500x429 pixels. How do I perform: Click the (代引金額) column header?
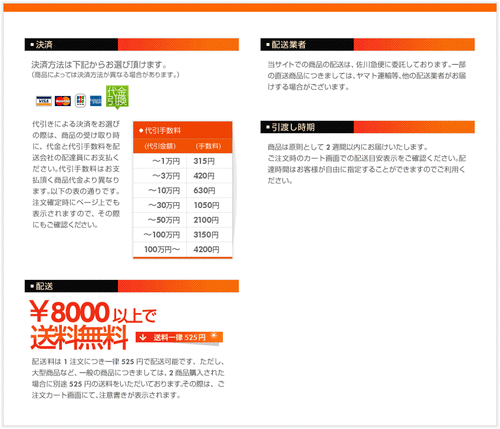click(160, 146)
